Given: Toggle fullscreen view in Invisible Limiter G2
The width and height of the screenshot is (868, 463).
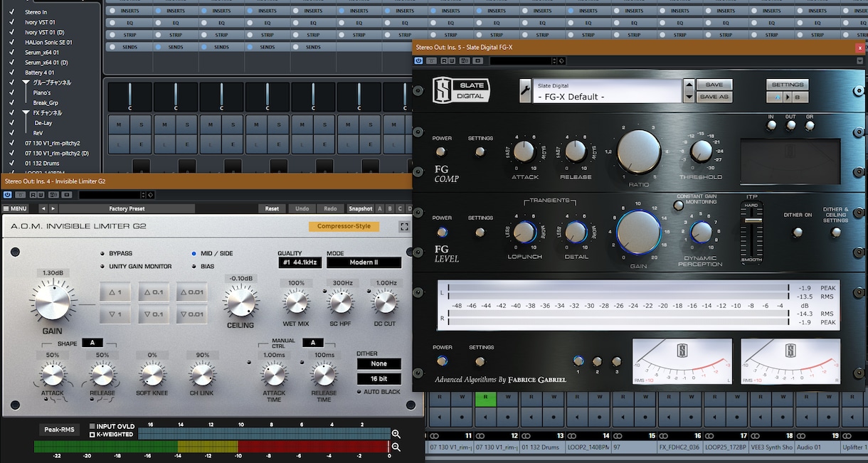Looking at the screenshot, I should [x=404, y=227].
